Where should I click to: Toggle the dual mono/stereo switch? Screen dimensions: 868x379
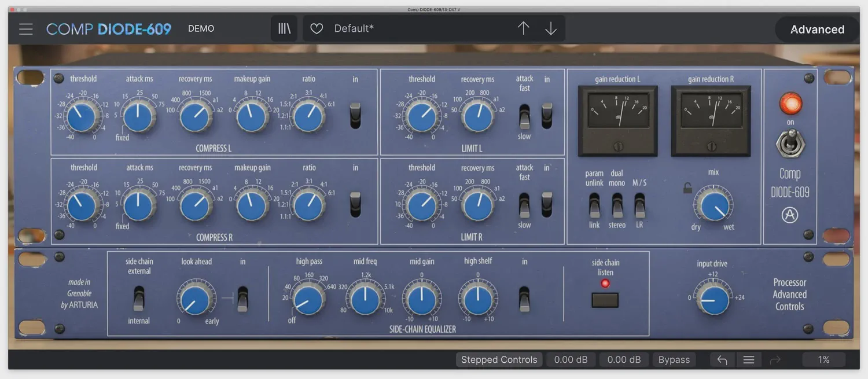pos(617,205)
